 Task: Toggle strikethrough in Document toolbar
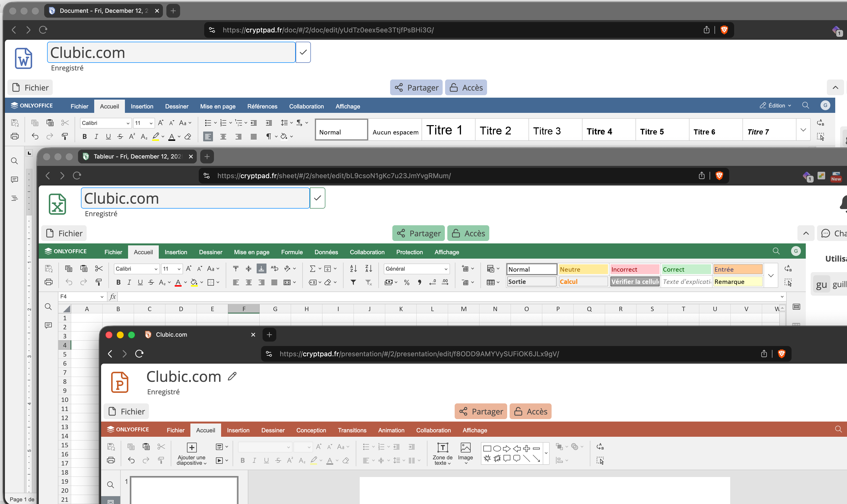120,136
